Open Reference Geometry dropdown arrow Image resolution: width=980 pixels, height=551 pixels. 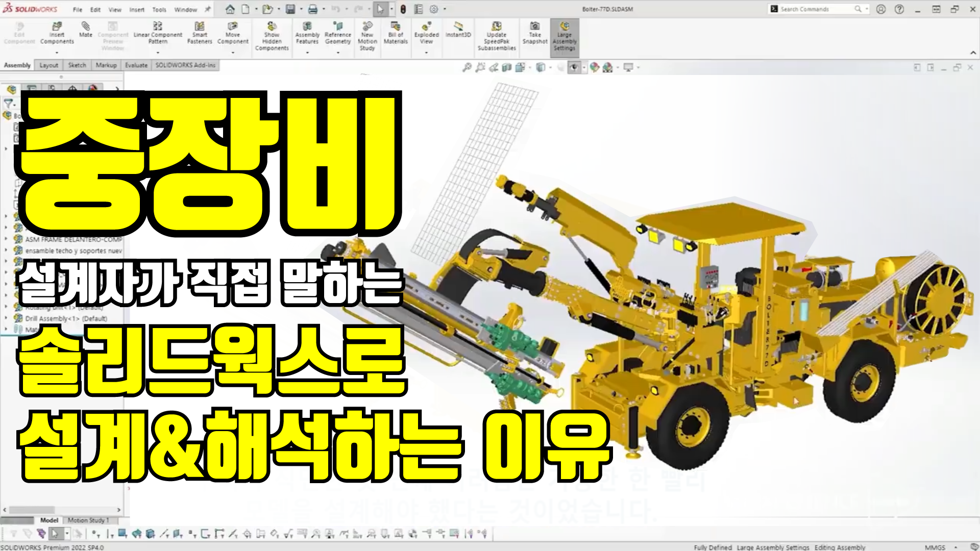click(338, 53)
